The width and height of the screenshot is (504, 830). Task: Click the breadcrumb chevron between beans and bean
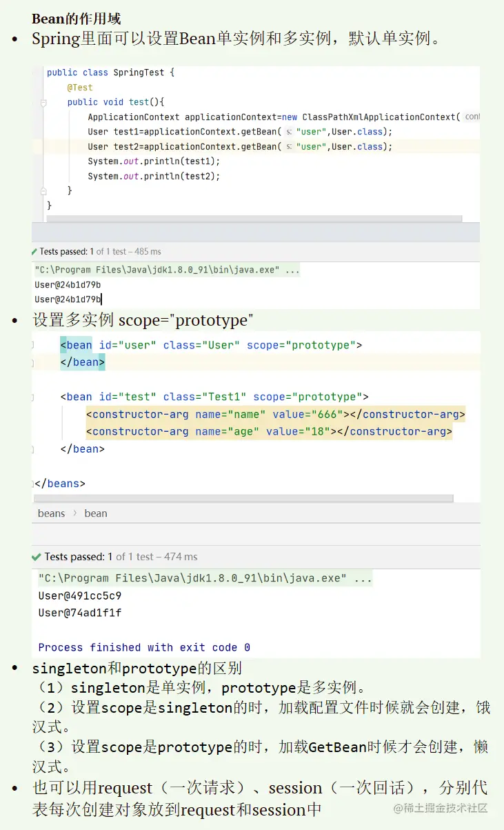coord(74,513)
